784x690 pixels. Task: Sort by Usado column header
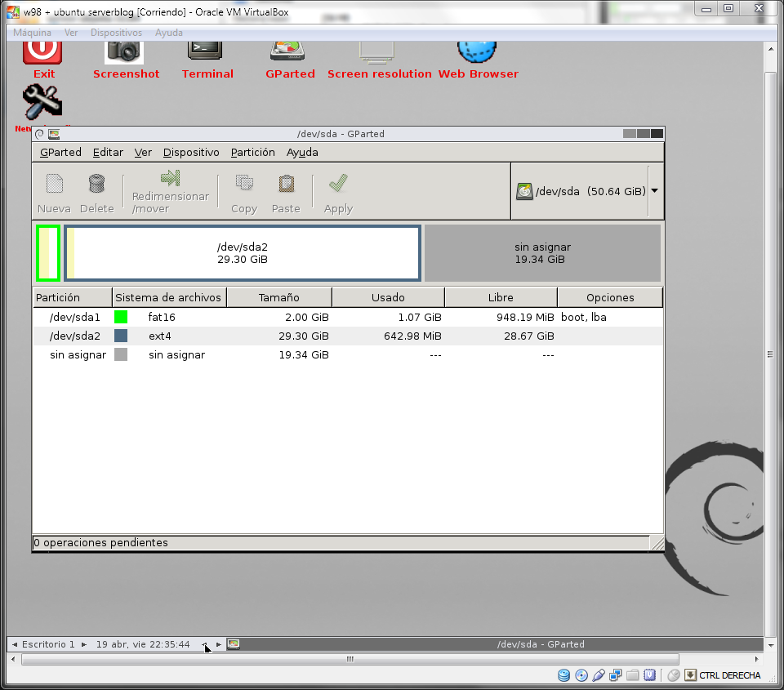pos(388,297)
